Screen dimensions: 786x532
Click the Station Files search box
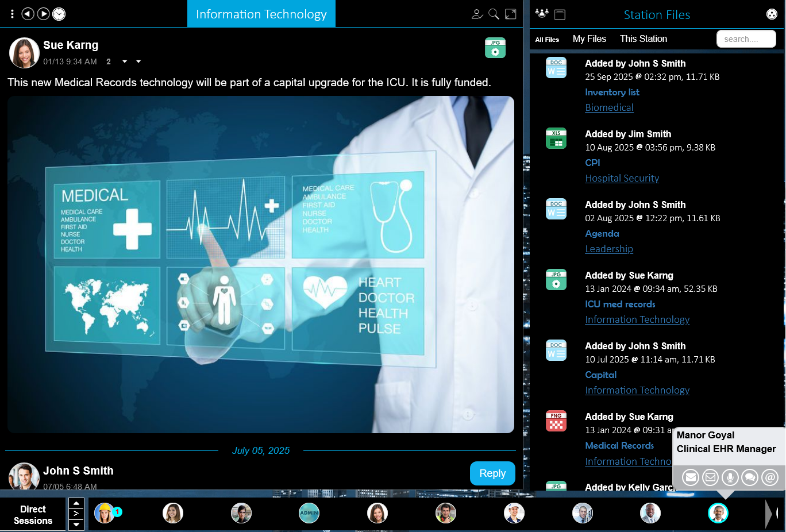point(746,39)
